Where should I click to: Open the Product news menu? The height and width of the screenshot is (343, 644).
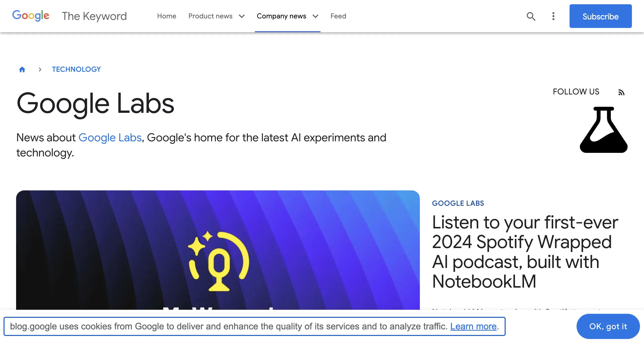[210, 16]
